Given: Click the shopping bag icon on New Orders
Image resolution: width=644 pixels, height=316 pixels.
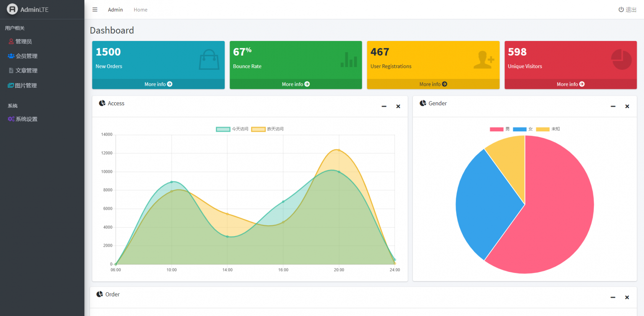Looking at the screenshot, I should (x=209, y=59).
